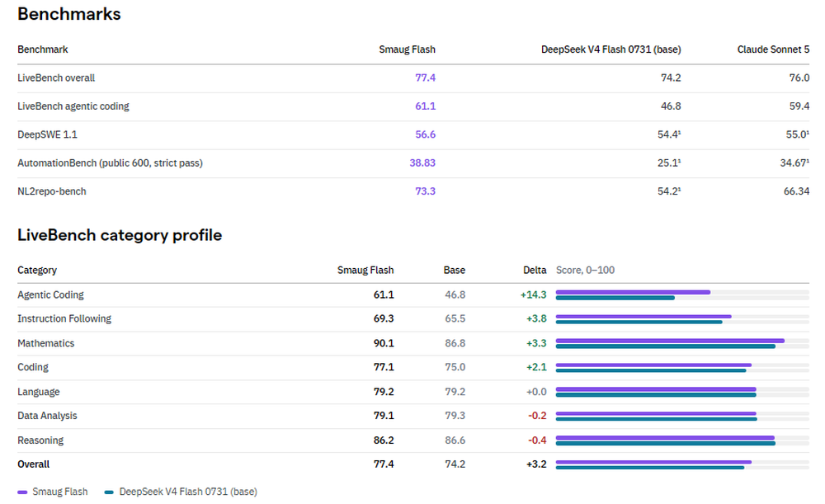
Task: Click the 66.34 Claude NL2repo value
Action: (797, 191)
